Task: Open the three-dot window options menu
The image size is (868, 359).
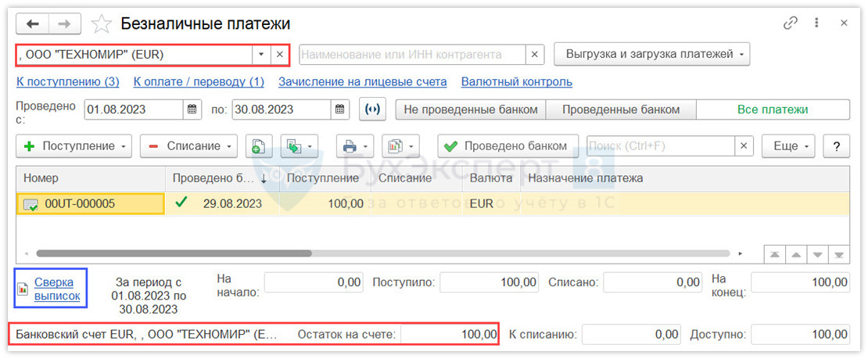Action: (x=816, y=23)
